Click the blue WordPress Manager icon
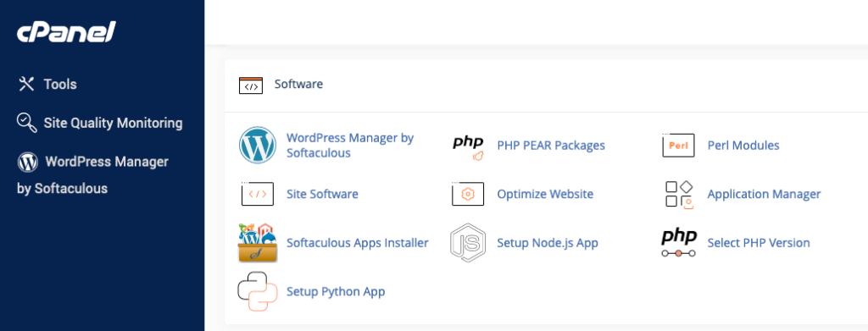This screenshot has width=868, height=331. tap(258, 146)
